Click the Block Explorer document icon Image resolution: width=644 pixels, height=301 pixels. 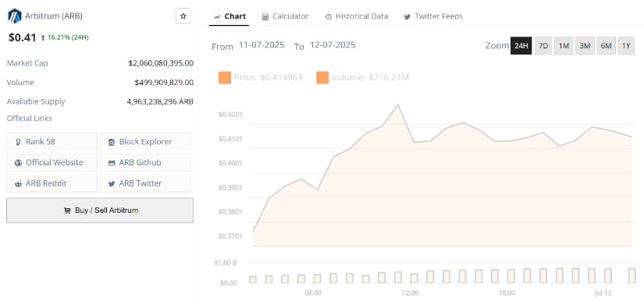click(112, 142)
